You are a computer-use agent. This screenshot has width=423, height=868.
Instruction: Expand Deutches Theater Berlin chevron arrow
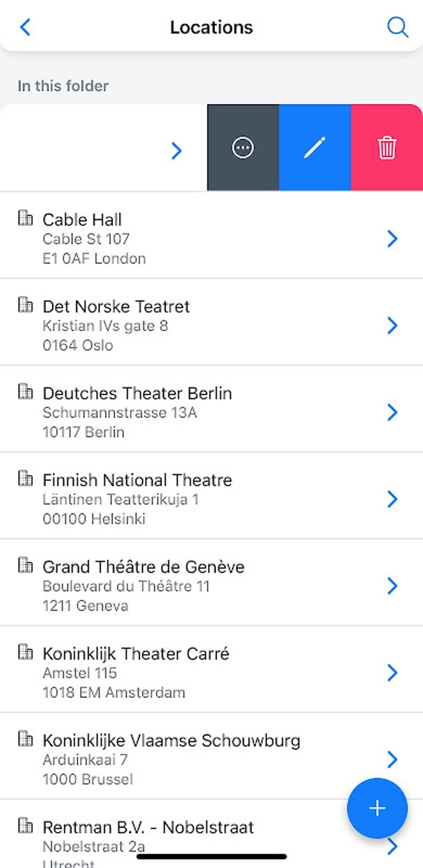click(x=392, y=412)
